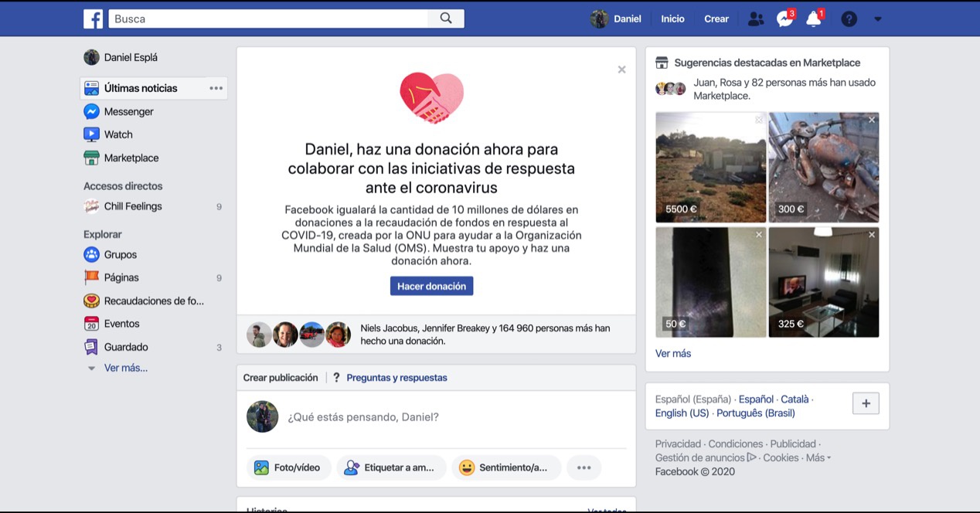980x513 pixels.
Task: Open Recaudaciones de fondos in sidebar
Action: point(144,301)
